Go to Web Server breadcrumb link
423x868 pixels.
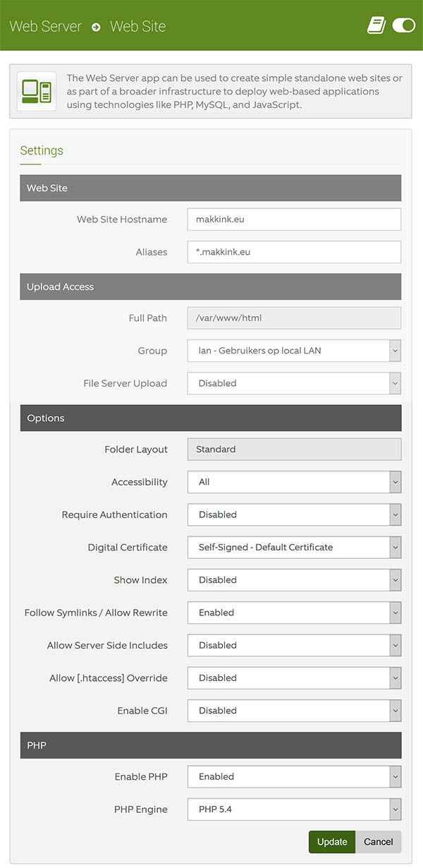coord(46,26)
